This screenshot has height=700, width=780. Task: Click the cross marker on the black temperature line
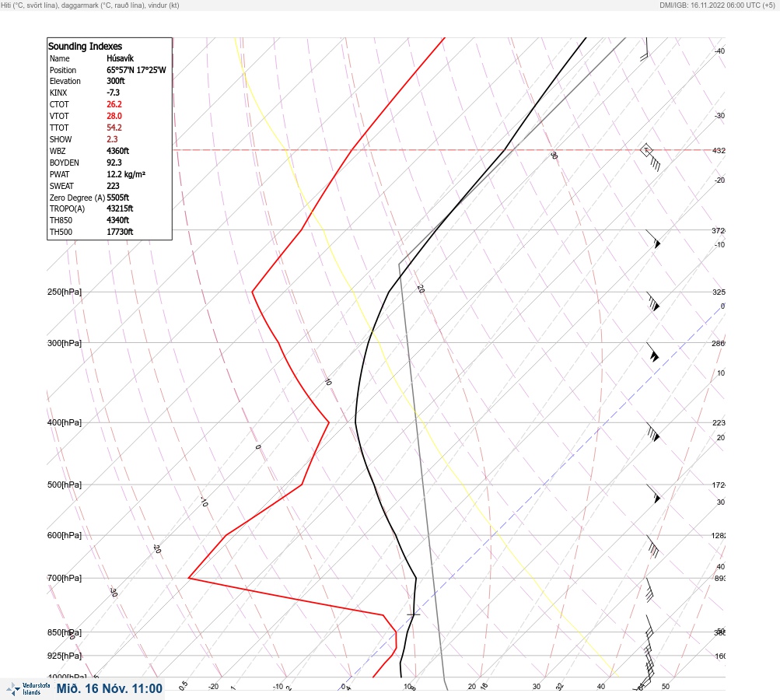[x=414, y=614]
